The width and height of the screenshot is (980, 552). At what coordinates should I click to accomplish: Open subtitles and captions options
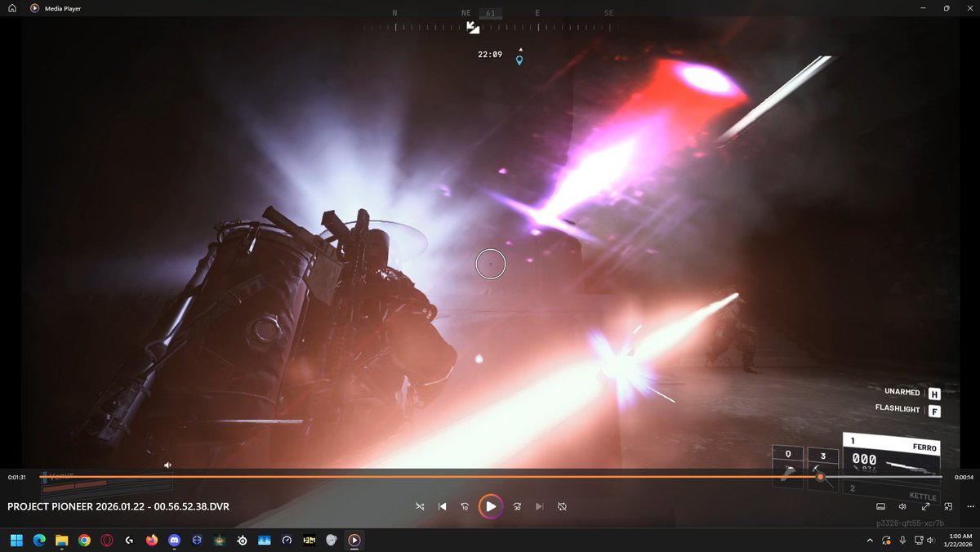[x=880, y=506]
